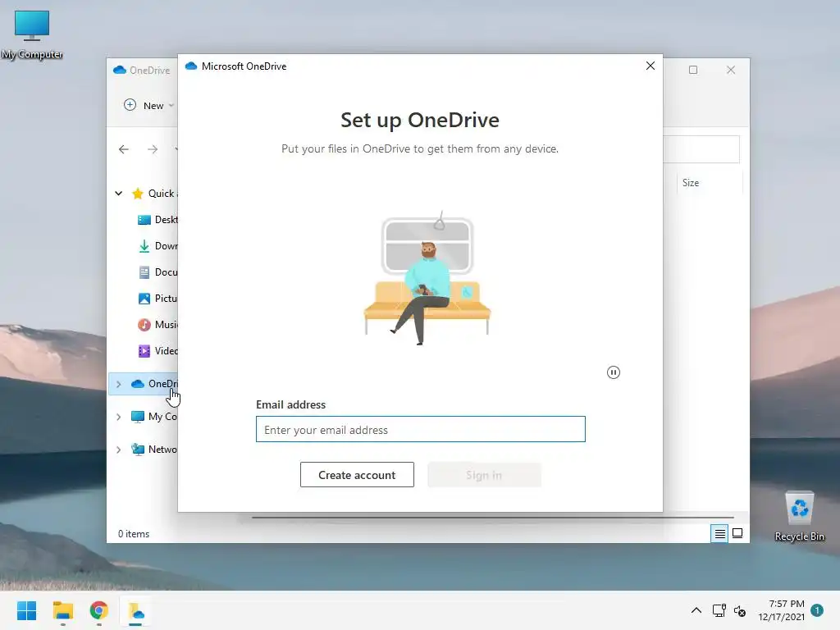840x630 pixels.
Task: Open Google Chrome from the taskbar
Action: pos(99,610)
